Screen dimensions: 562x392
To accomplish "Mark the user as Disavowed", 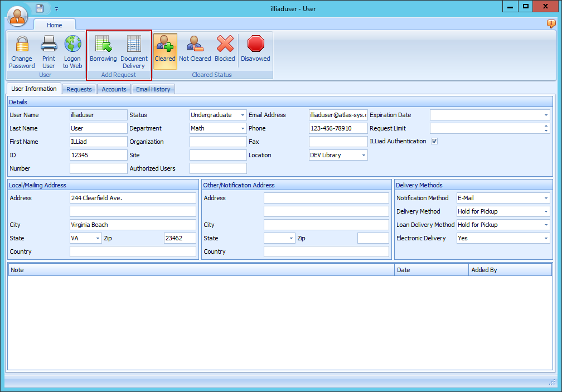I will pos(256,50).
